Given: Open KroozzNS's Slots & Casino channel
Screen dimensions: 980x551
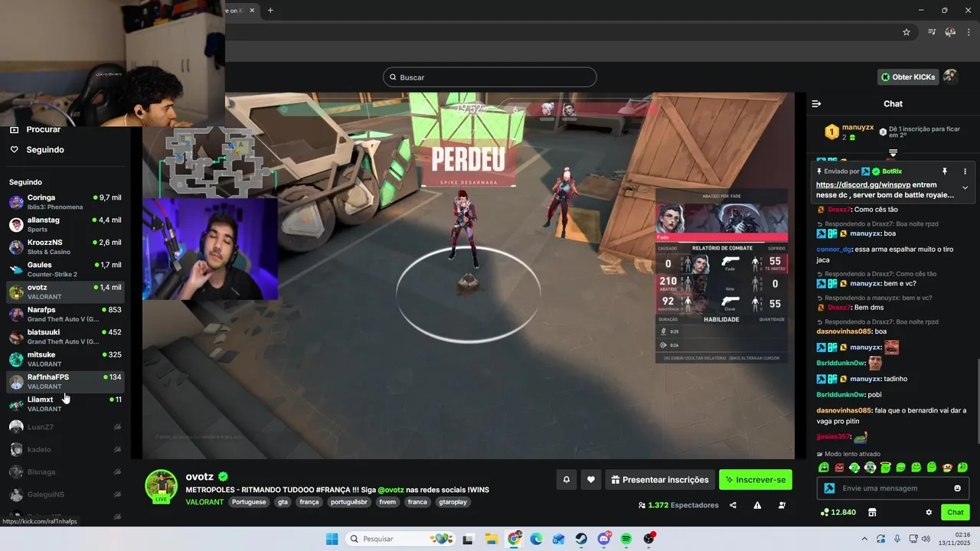Looking at the screenshot, I should pyautogui.click(x=65, y=246).
